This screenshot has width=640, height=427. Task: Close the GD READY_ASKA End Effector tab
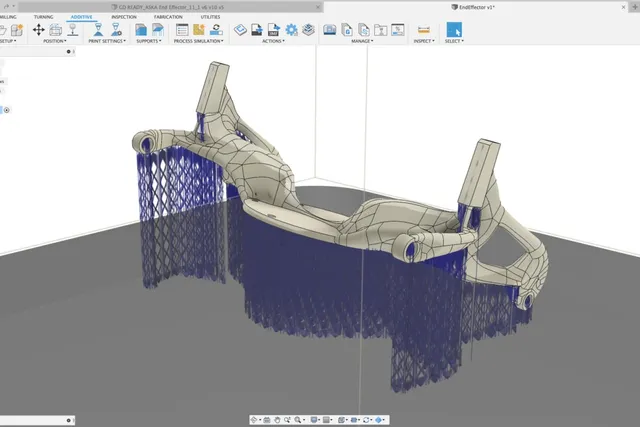[x=318, y=7]
